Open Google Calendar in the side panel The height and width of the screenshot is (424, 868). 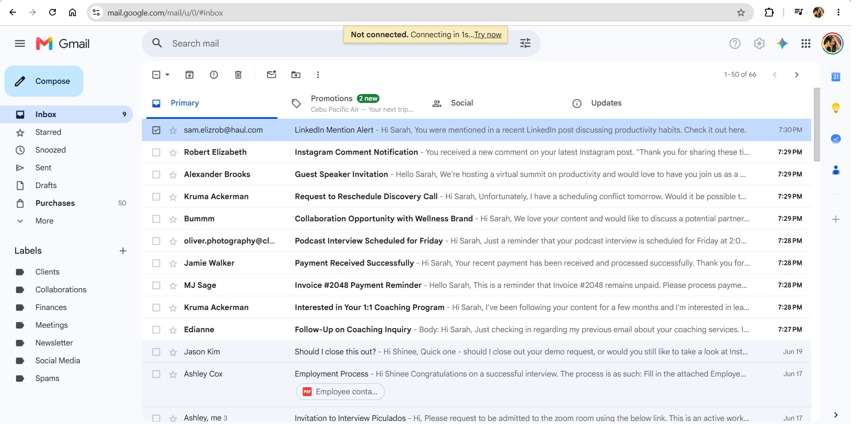(x=836, y=77)
